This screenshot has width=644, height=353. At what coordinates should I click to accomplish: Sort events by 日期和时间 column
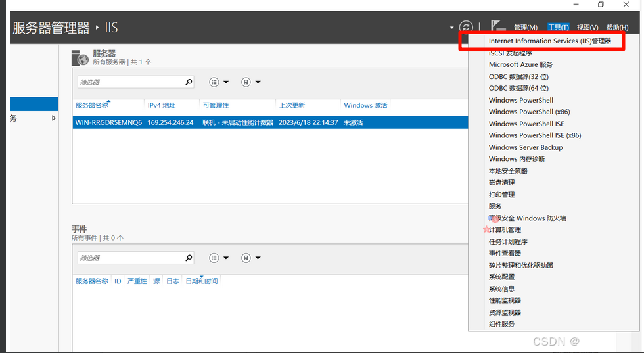point(202,281)
